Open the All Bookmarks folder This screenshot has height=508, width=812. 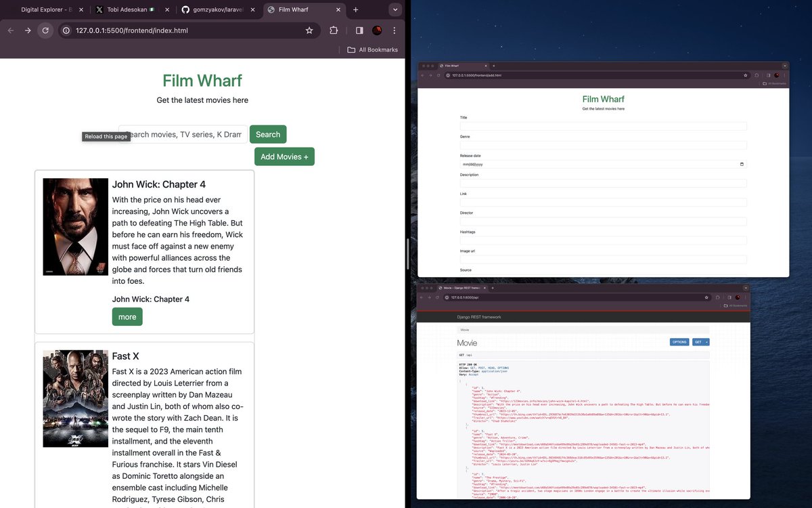(x=371, y=49)
